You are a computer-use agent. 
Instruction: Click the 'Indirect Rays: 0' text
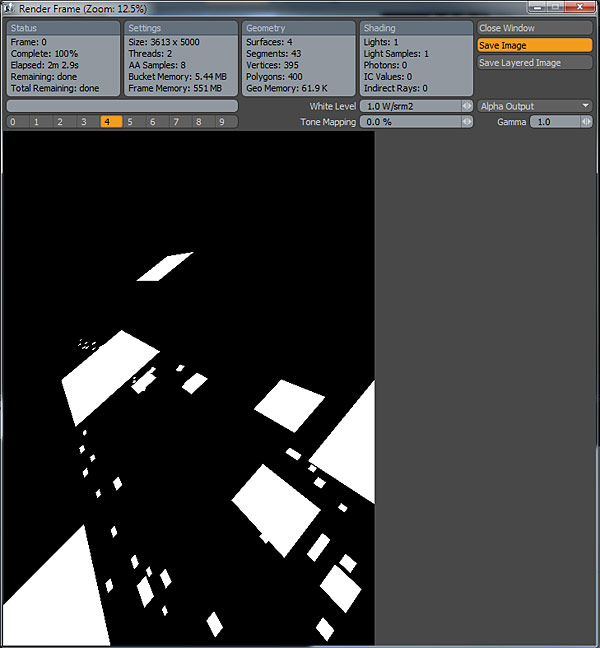[396, 88]
